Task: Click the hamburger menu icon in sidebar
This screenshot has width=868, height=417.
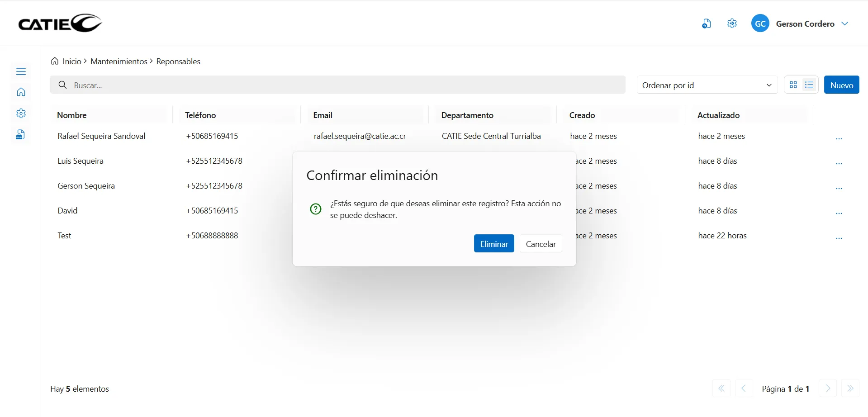Action: click(x=21, y=71)
